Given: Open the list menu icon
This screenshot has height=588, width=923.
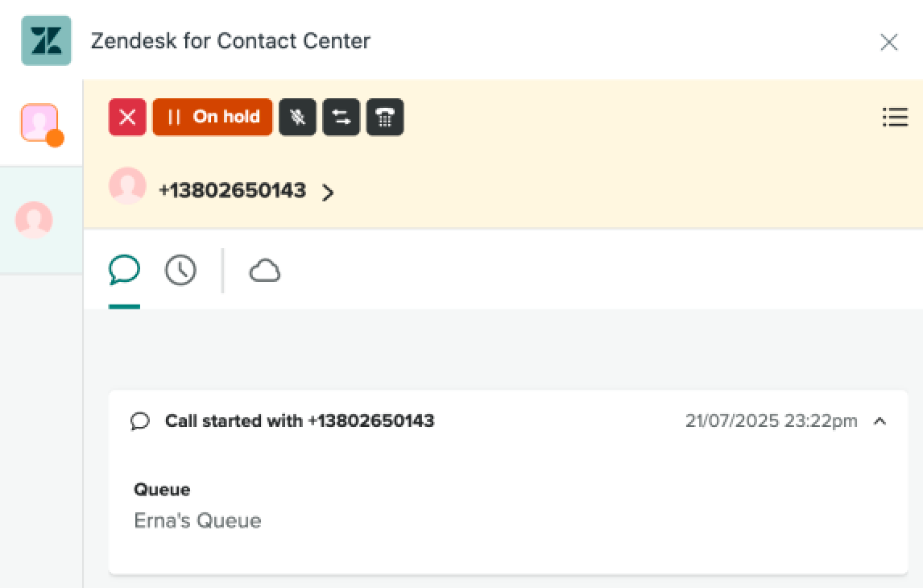Looking at the screenshot, I should pyautogui.click(x=895, y=118).
